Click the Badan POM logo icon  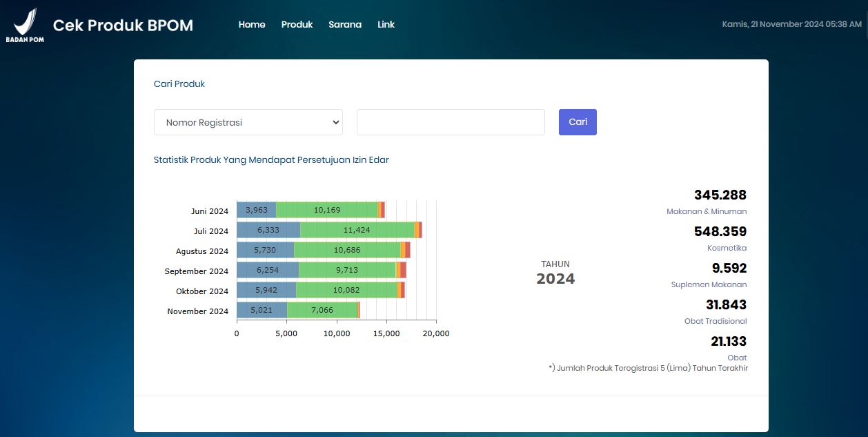(25, 26)
